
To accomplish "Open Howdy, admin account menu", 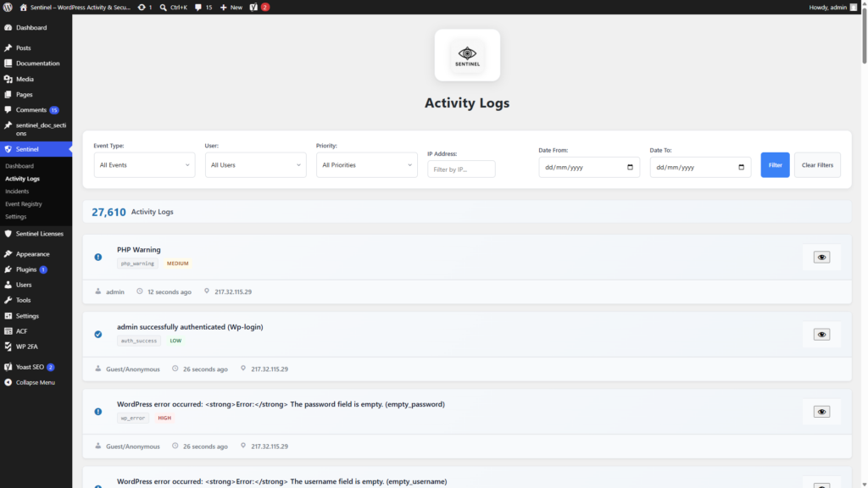I will click(832, 7).
